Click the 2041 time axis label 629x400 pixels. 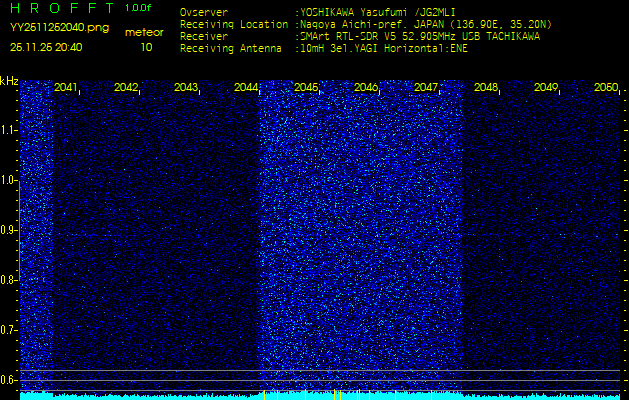pyautogui.click(x=65, y=87)
